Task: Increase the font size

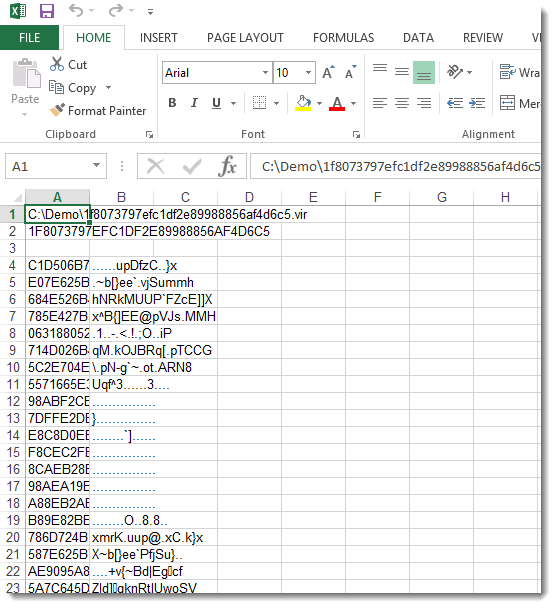Action: pos(328,73)
